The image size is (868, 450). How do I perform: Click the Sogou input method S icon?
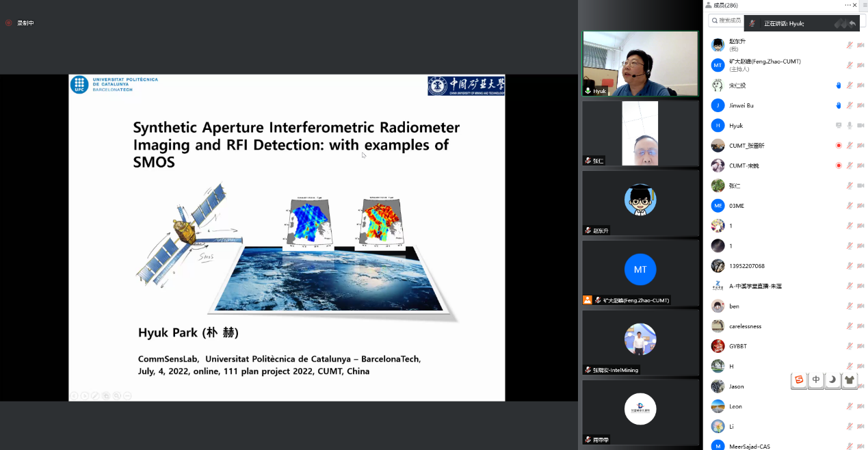pos(799,380)
